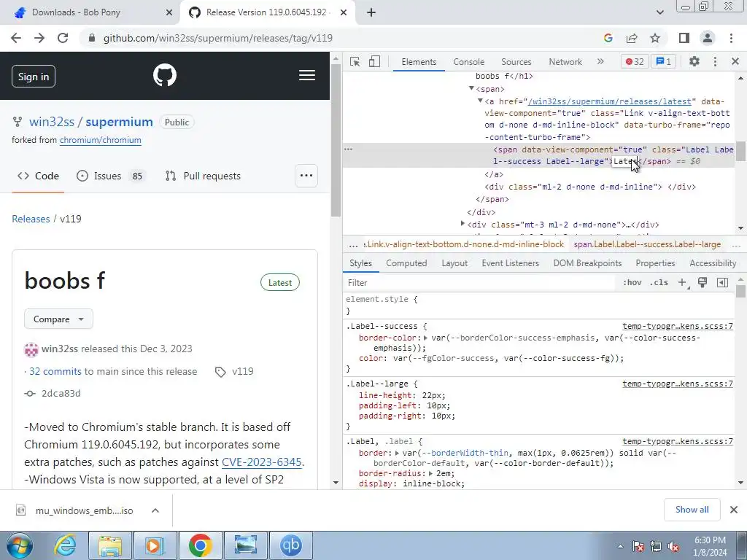Open the win32ss owner link
This screenshot has height=560, width=747.
52,122
